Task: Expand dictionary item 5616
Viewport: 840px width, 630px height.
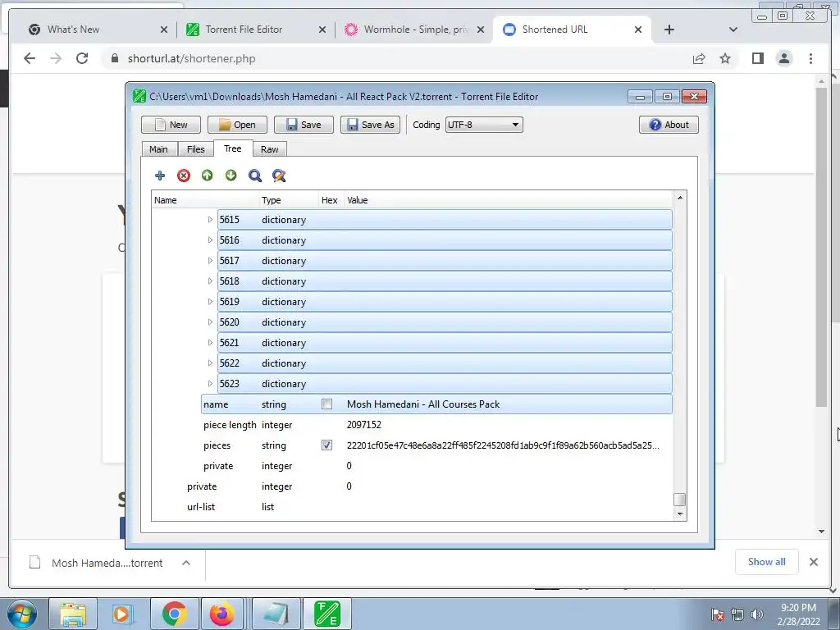Action: coord(210,240)
